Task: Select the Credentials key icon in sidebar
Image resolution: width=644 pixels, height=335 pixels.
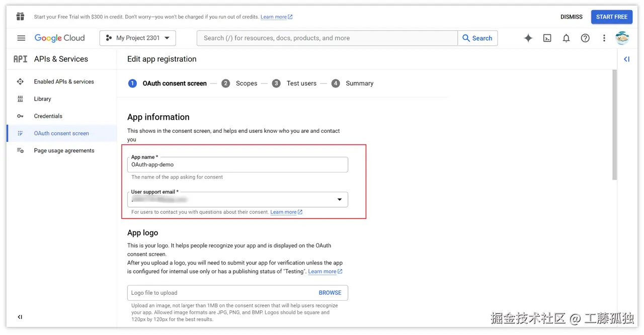Action: [20, 116]
